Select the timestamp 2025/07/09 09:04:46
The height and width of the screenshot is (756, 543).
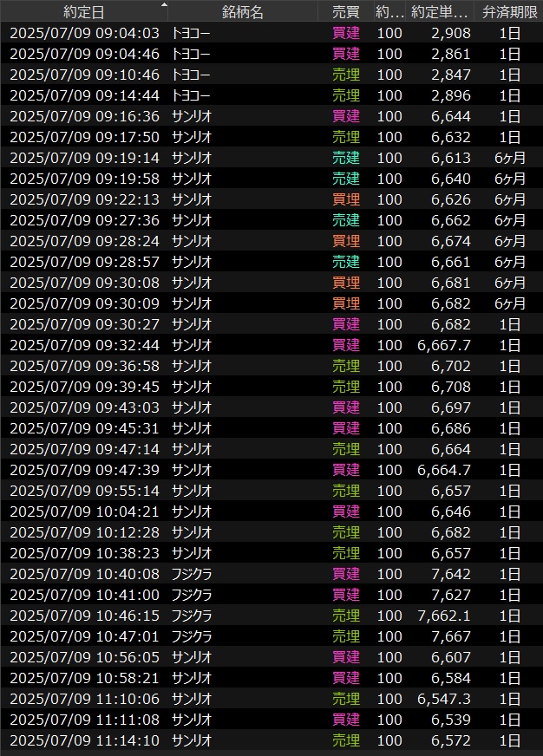pyautogui.click(x=84, y=54)
